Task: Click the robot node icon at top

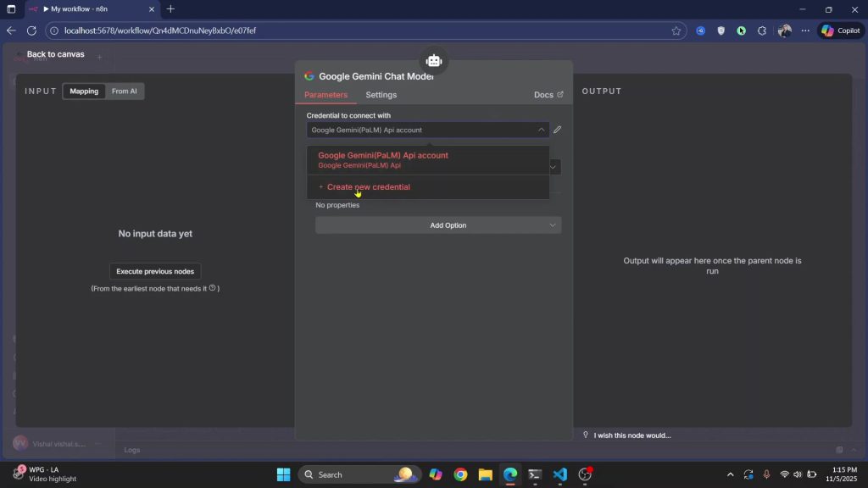Action: pyautogui.click(x=434, y=61)
